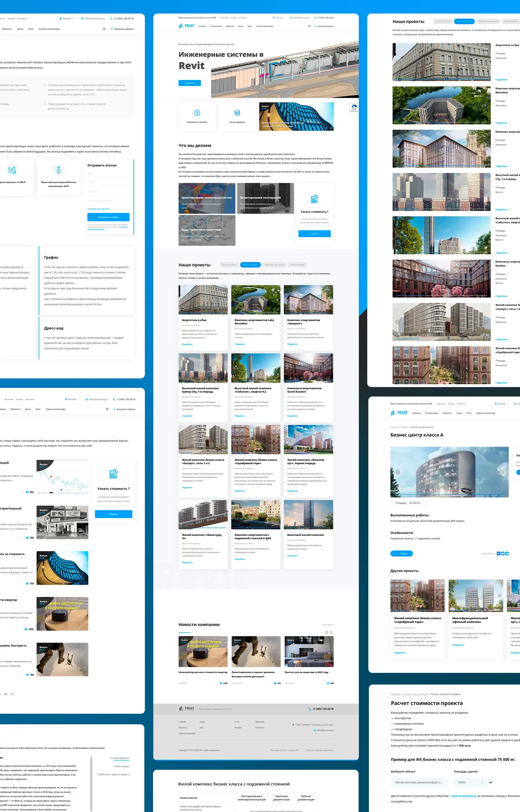520x812 pixels.
Task: Click the reCAPTCHA badge beside hero image
Action: 354,108
